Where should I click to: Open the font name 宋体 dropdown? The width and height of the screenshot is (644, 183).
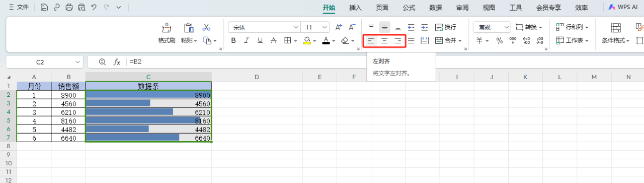[x=296, y=27]
